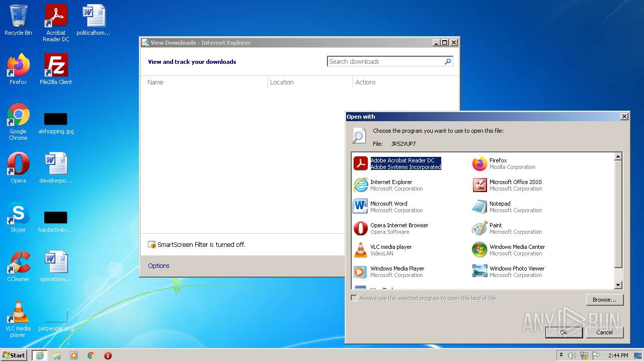Select VLC media player desktop shortcut
The width and height of the screenshot is (644, 362).
pyautogui.click(x=18, y=319)
